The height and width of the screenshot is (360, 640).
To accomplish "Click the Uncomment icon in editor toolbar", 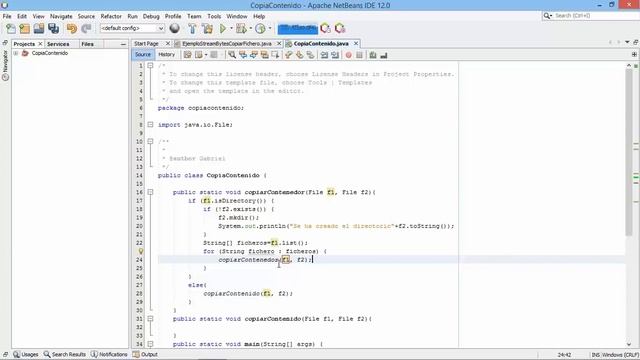I will coord(384,55).
